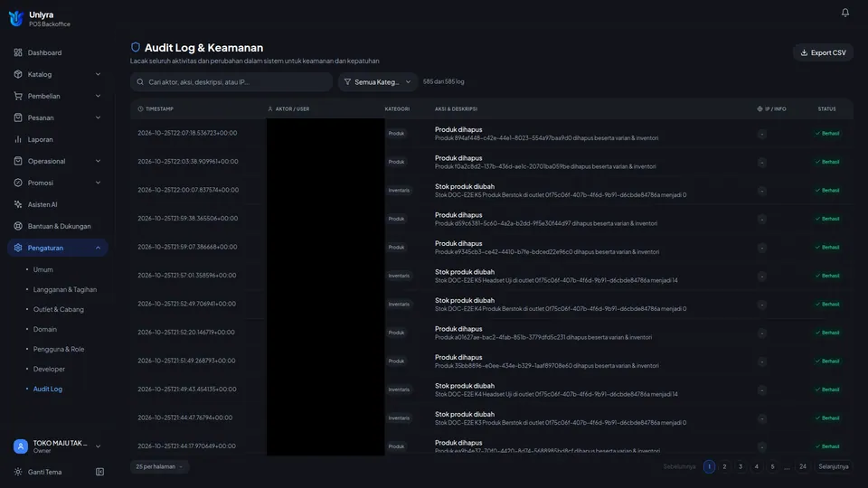Click the Pengaturan gear icon
868x488 pixels.
coord(18,248)
